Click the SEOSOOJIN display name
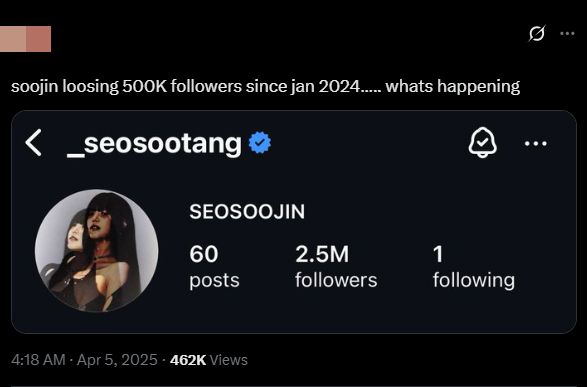The width and height of the screenshot is (587, 387). (247, 211)
